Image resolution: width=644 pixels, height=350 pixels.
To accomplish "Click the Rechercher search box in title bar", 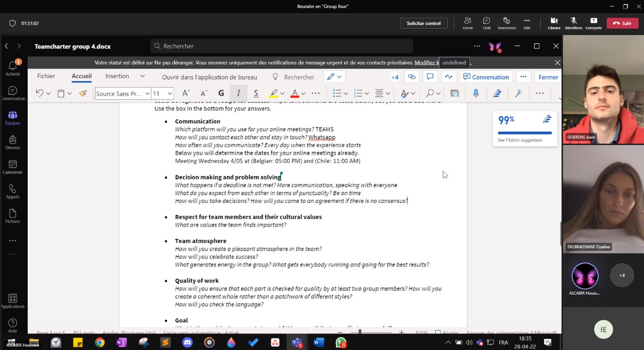I will point(282,46).
